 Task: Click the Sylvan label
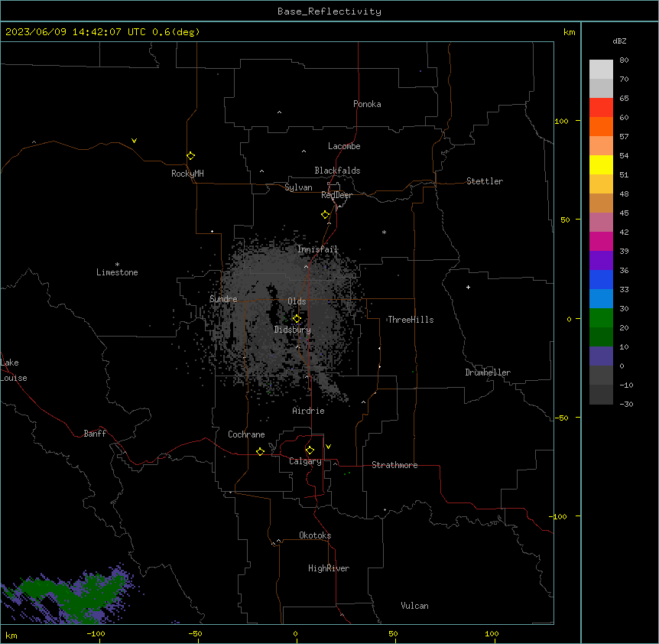click(298, 187)
